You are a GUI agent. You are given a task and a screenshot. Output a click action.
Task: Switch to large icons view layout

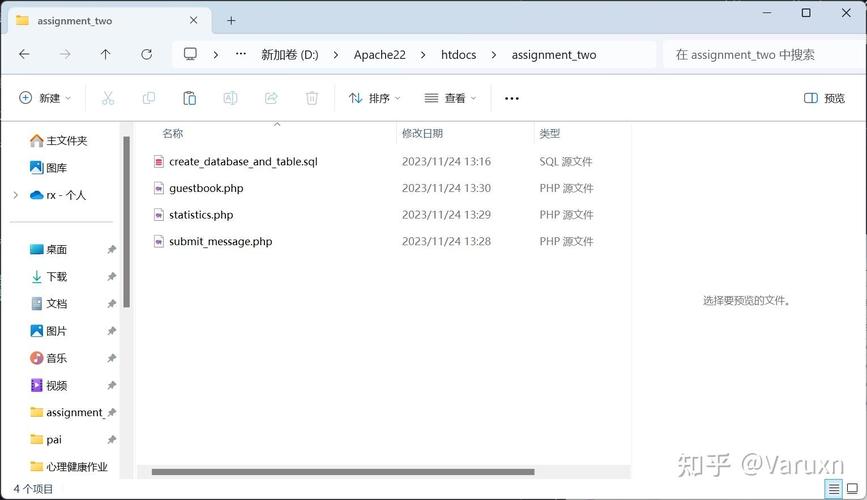pyautogui.click(x=853, y=488)
